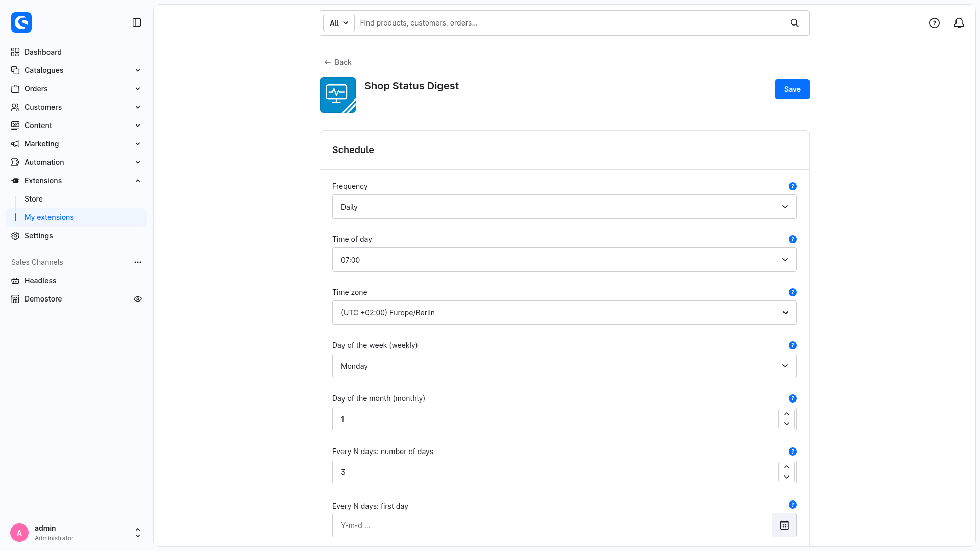Open the calendar date picker icon
This screenshot has height=551, width=980.
(785, 525)
